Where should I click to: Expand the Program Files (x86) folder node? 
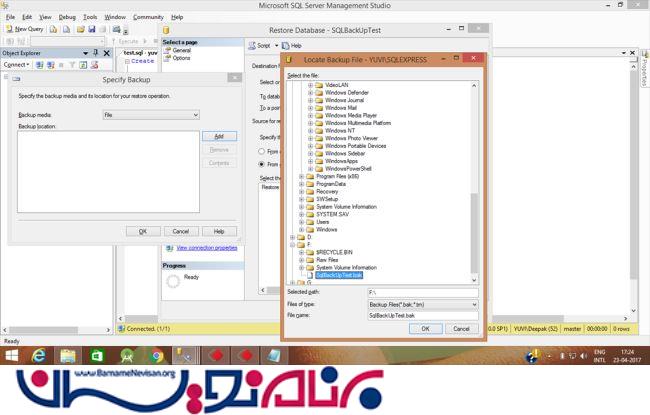302,176
